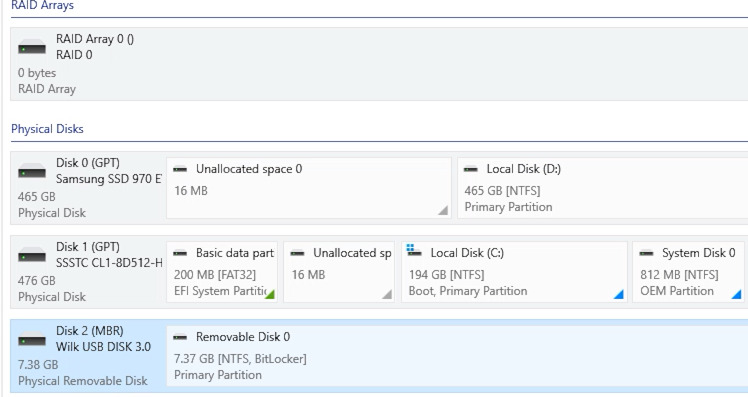Click the Disk 0 (GPT) drive icon
This screenshot has width=748, height=397.
[32, 171]
